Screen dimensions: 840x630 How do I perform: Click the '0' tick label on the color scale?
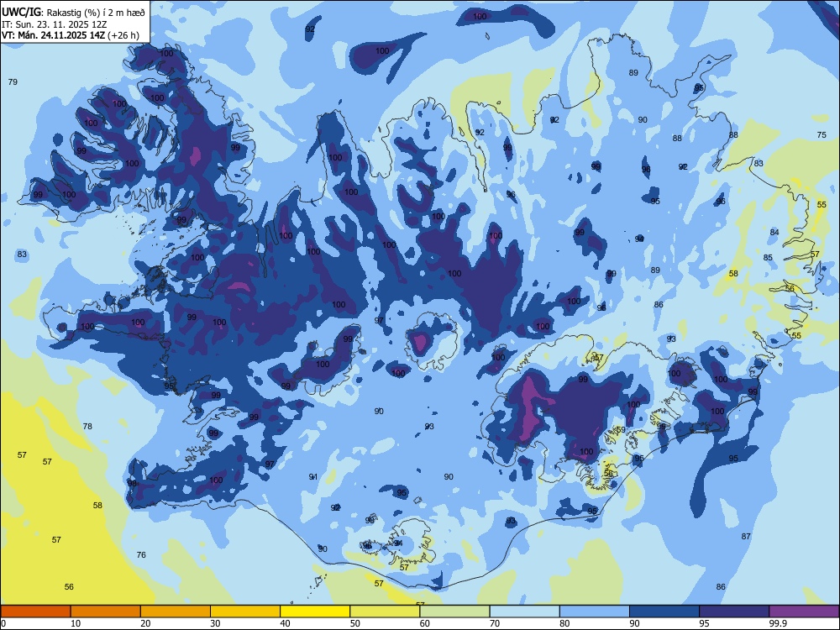click(x=3, y=623)
